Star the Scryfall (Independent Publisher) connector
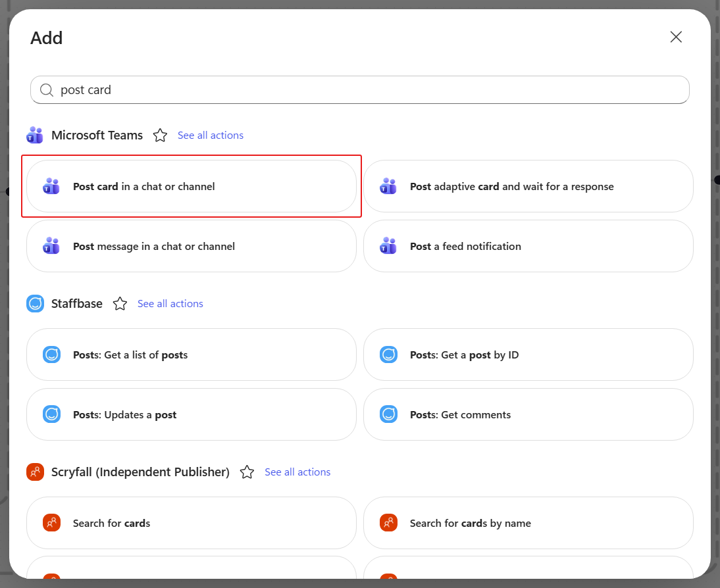Viewport: 720px width, 588px height. 247,472
